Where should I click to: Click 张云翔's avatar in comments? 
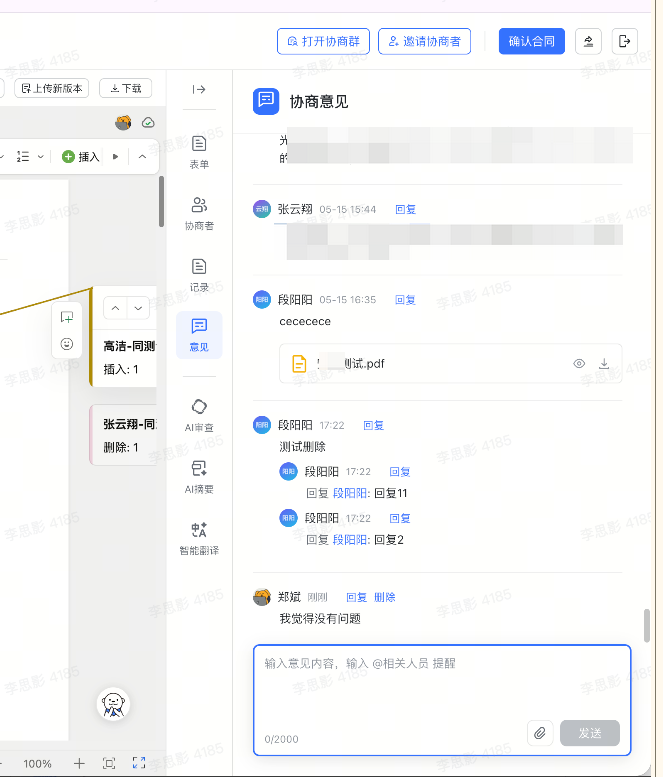pyautogui.click(x=262, y=209)
